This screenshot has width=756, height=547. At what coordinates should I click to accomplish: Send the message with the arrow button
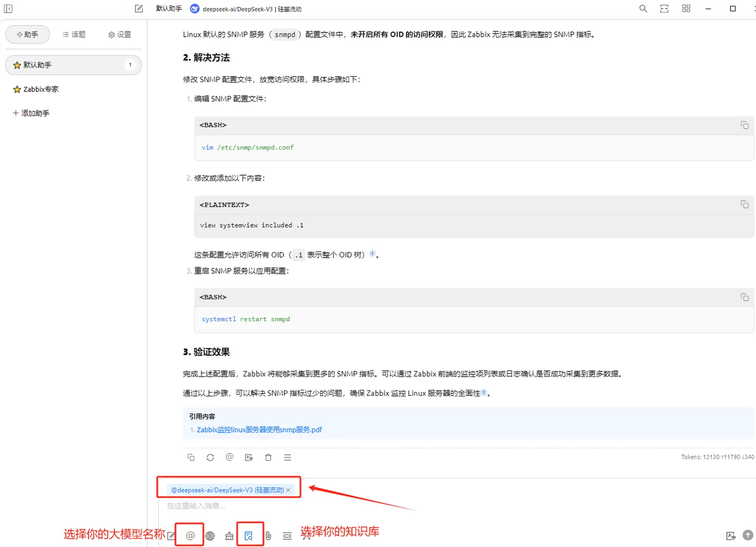748,535
